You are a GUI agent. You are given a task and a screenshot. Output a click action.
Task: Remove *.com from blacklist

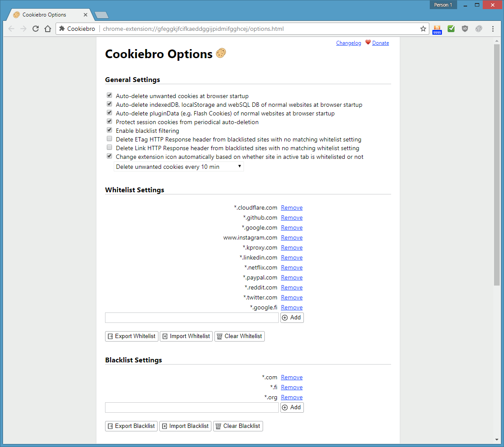tap(292, 377)
